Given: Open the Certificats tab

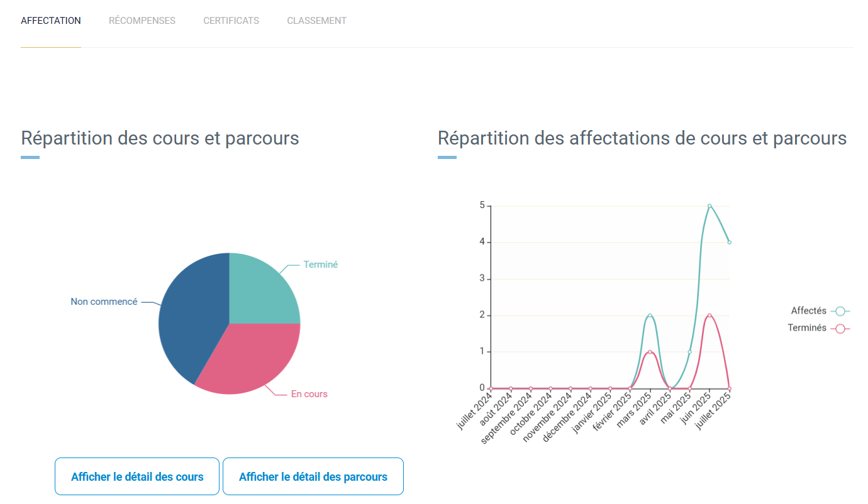Looking at the screenshot, I should 231,21.
